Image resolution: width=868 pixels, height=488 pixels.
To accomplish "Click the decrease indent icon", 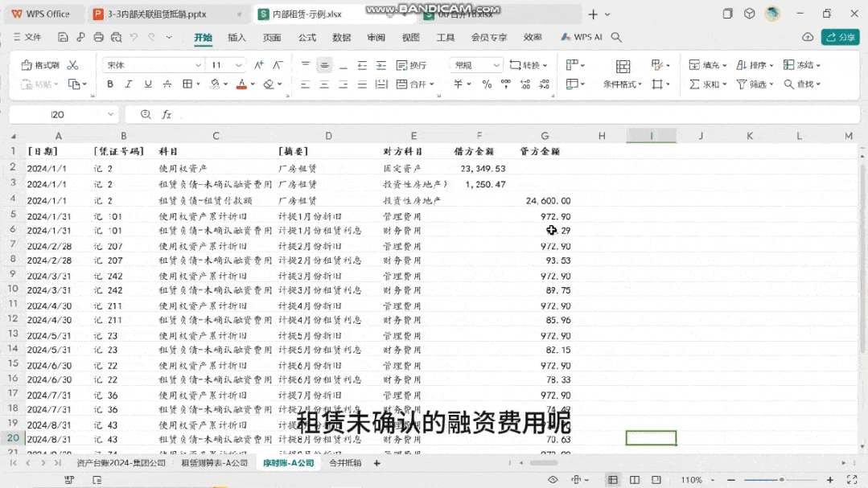I will coord(362,65).
